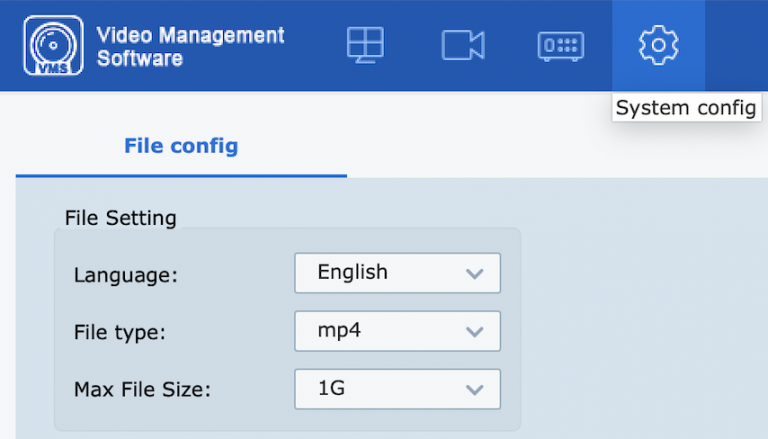Click the English value in Language box

[x=352, y=272]
